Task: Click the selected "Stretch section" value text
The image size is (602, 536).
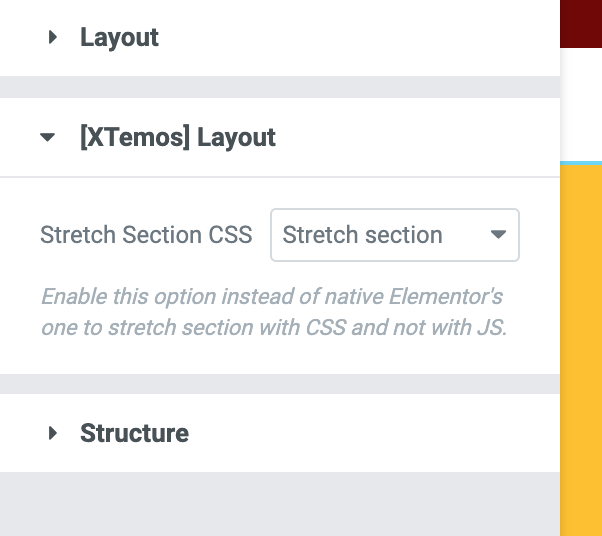Action: point(362,235)
